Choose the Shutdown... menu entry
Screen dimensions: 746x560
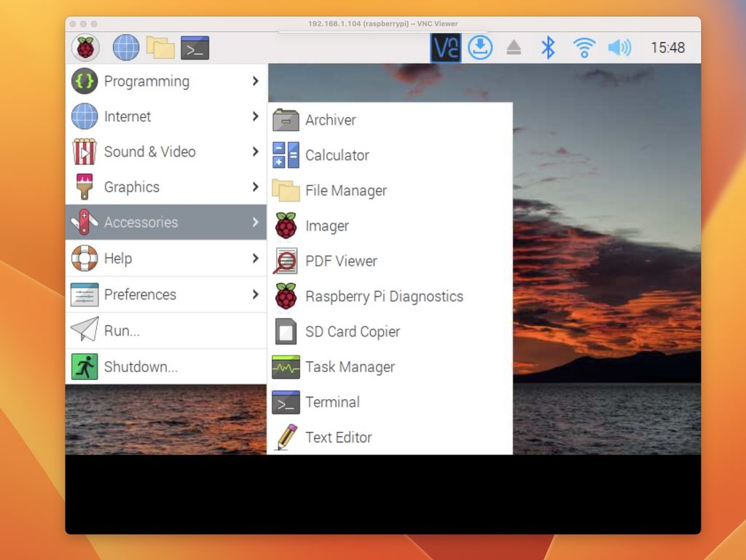pyautogui.click(x=166, y=366)
